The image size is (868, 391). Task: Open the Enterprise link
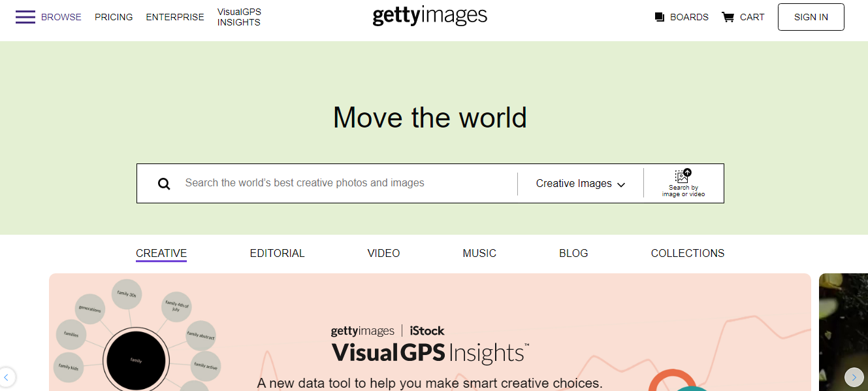[175, 17]
